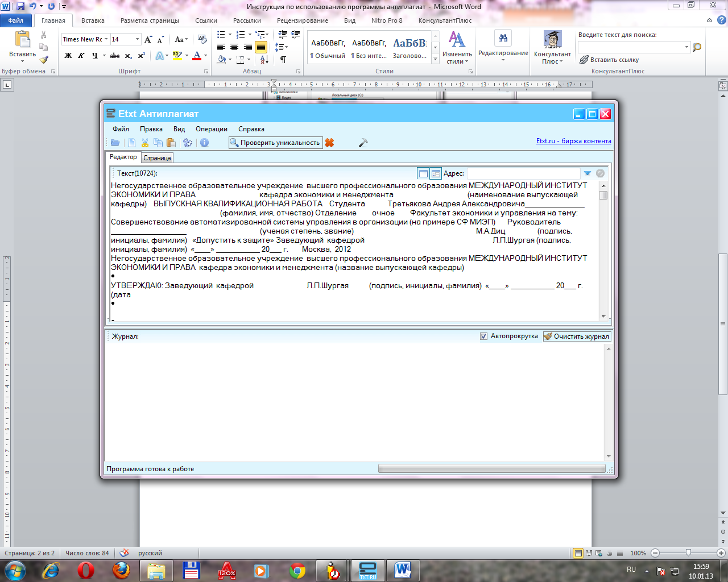The height and width of the screenshot is (582, 728).
Task: Click the go arrow next to Адрес field
Action: [588, 173]
